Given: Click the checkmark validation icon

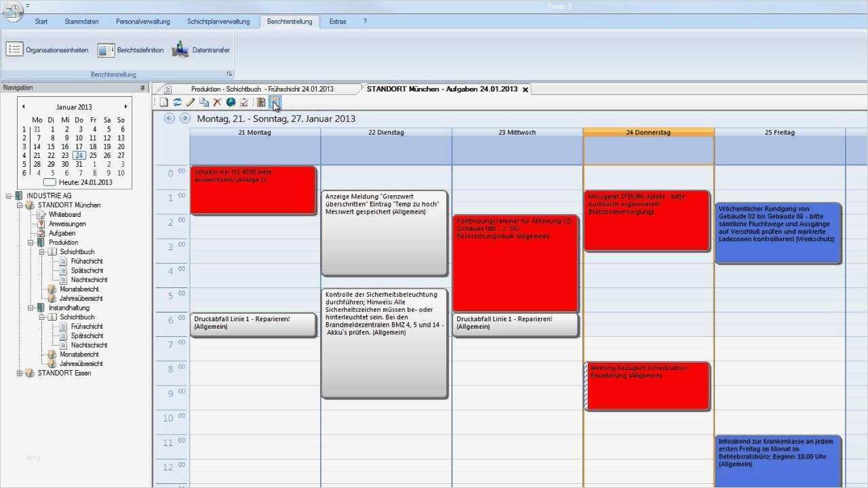Looking at the screenshot, I should tap(244, 102).
